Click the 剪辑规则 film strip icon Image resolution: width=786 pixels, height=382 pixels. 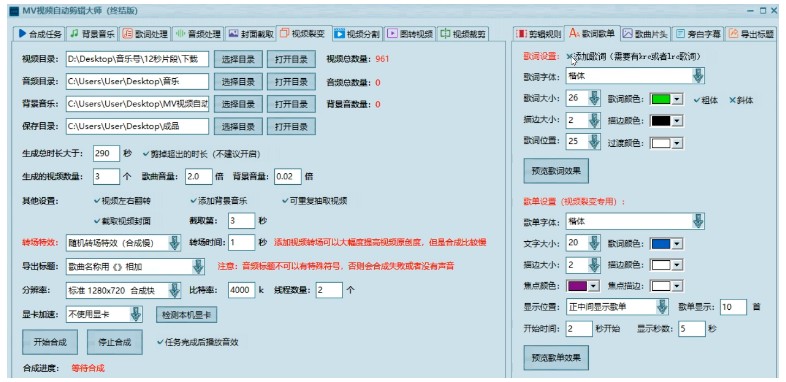(x=521, y=34)
